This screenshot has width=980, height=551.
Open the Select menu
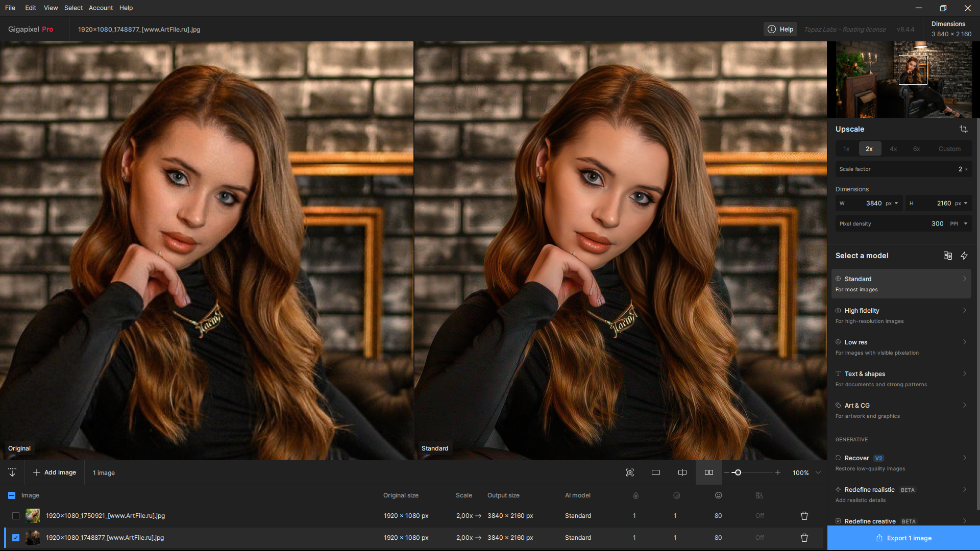click(73, 8)
